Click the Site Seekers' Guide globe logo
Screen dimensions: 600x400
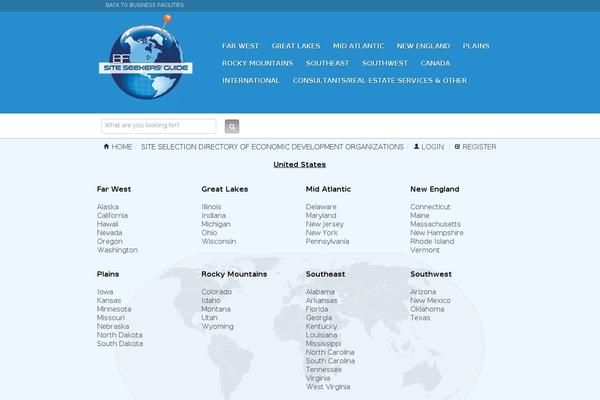tap(146, 57)
